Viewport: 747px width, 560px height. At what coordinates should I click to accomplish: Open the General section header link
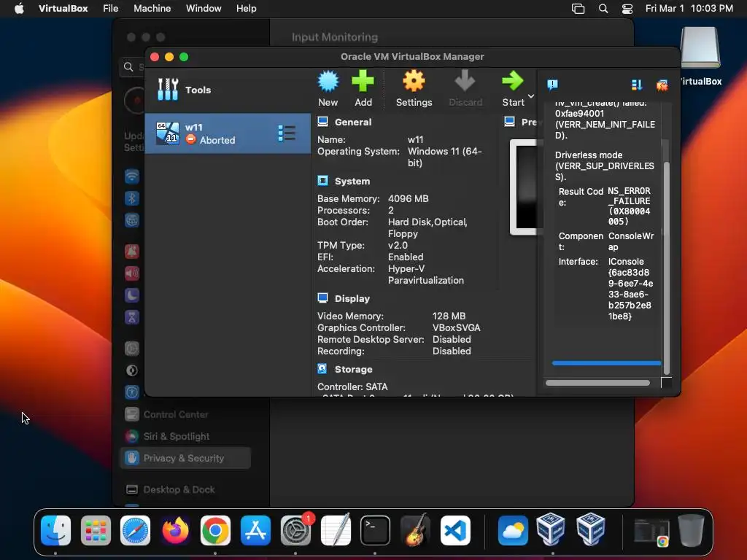coord(353,122)
